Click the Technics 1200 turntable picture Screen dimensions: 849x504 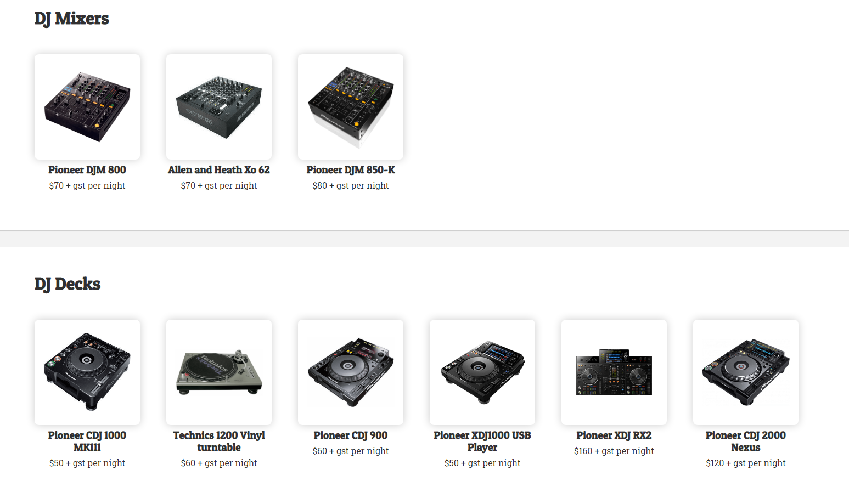pos(219,372)
